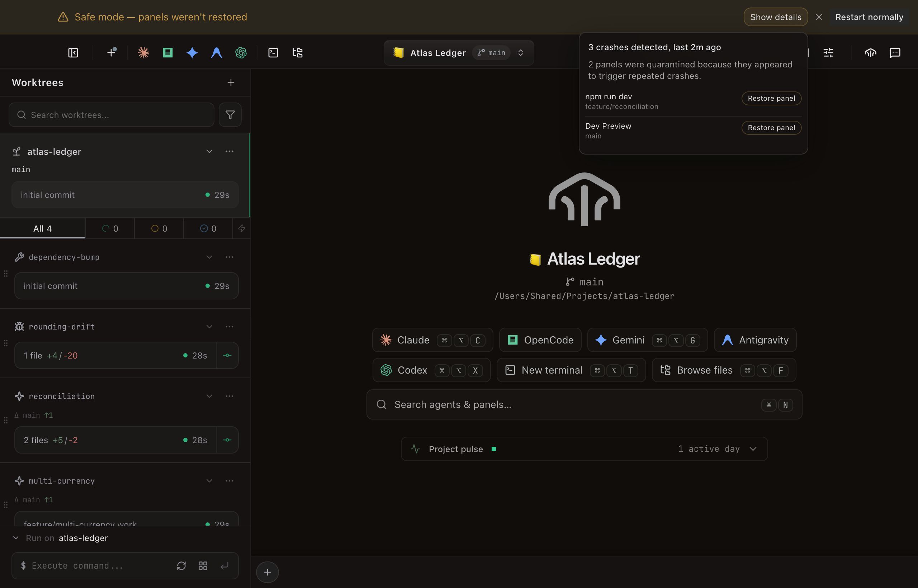Screen dimensions: 918x588
Task: Add a new worktree with plus icon
Action: coord(231,82)
